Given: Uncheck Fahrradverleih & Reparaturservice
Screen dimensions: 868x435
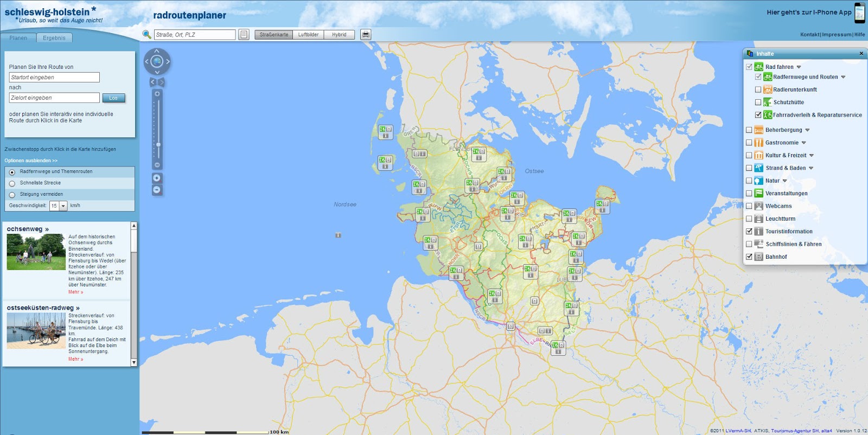Looking at the screenshot, I should click(758, 115).
